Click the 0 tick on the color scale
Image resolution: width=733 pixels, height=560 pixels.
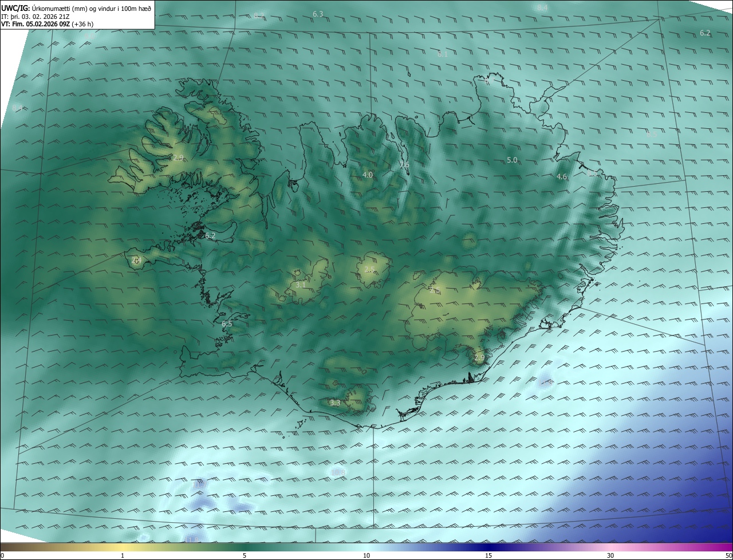click(2, 555)
